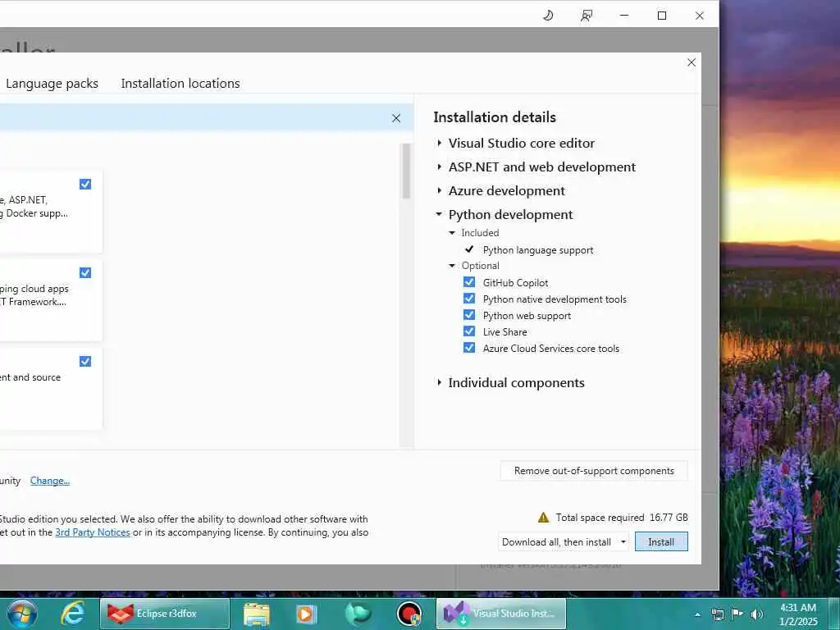The height and width of the screenshot is (630, 840).
Task: Uncheck the third workload card checkbox
Action: 85,362
